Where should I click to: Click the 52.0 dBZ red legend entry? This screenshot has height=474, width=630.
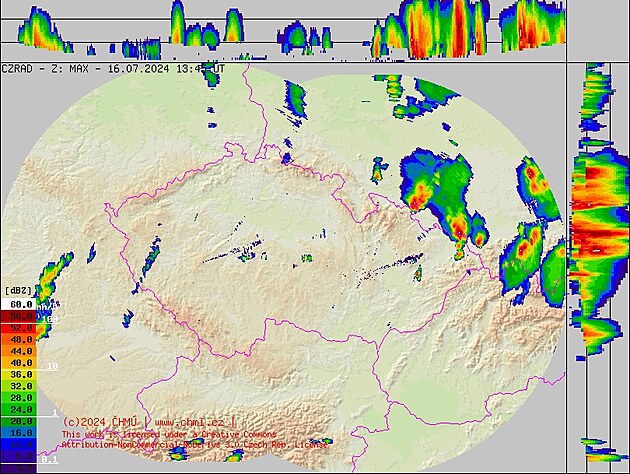[x=21, y=327]
